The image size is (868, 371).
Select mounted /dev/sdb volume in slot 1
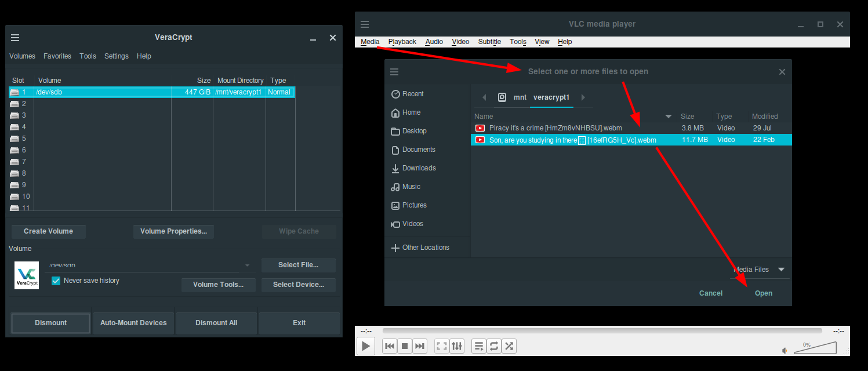(152, 92)
